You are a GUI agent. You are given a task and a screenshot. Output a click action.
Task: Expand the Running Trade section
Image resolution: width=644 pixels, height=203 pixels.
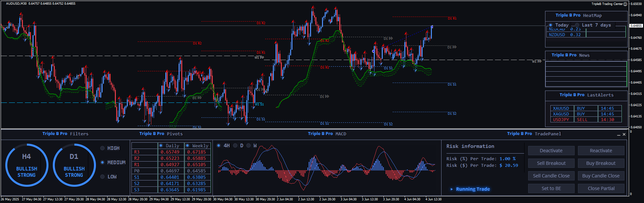[451, 189]
